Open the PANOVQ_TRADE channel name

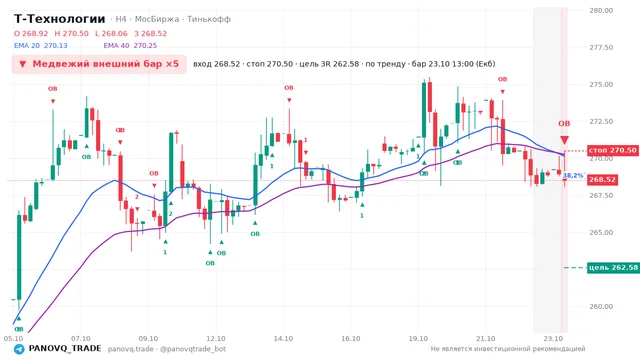click(x=65, y=349)
